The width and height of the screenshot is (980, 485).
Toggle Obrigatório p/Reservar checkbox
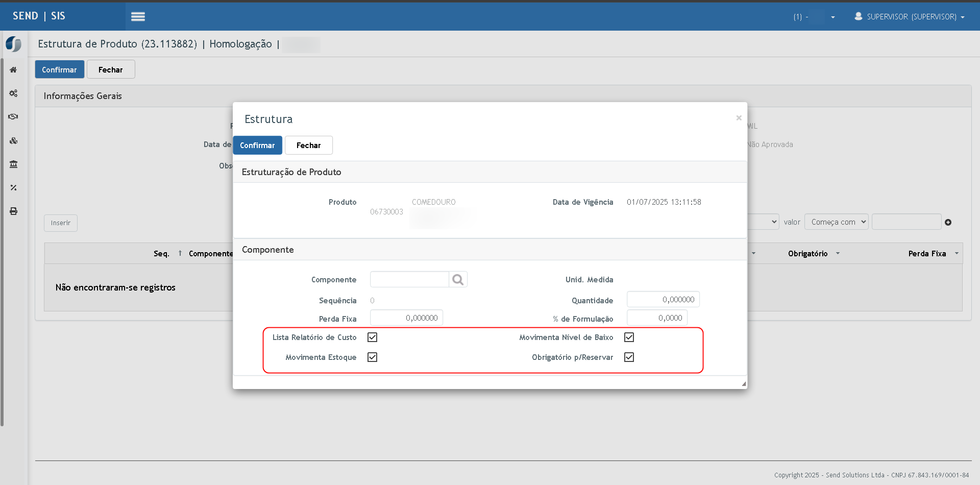629,357
